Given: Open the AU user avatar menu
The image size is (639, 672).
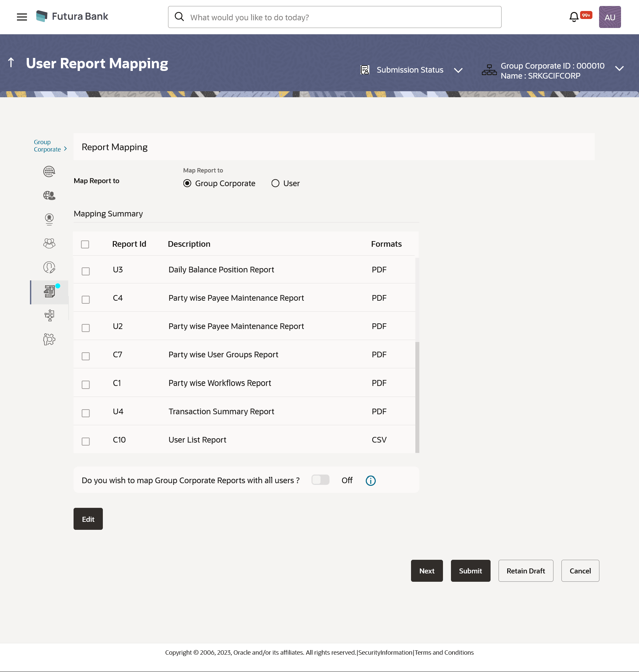Looking at the screenshot, I should 609,17.
